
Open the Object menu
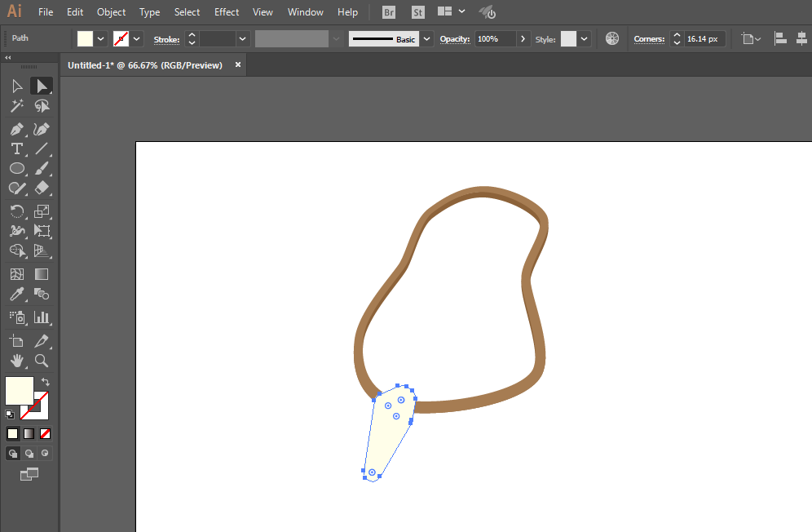coord(112,12)
